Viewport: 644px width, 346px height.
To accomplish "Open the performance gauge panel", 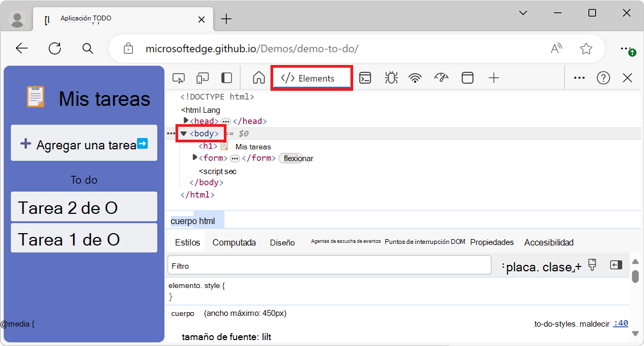I will point(441,77).
